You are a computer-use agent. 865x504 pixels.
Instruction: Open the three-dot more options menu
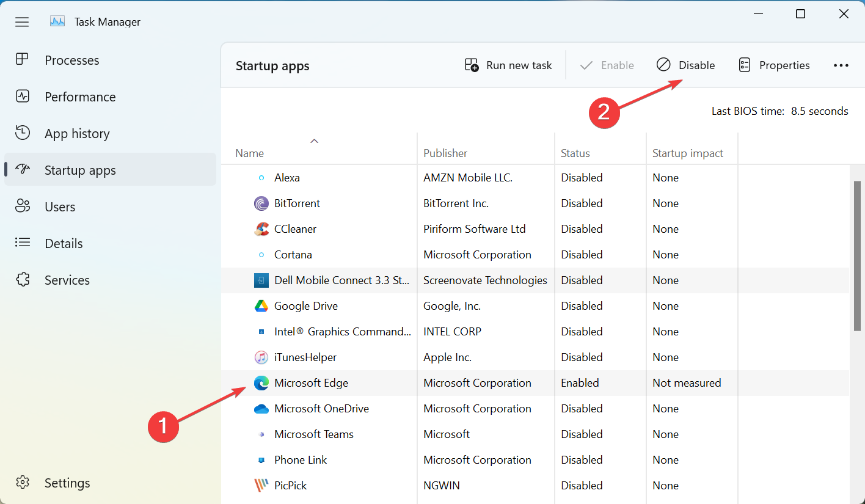click(841, 65)
